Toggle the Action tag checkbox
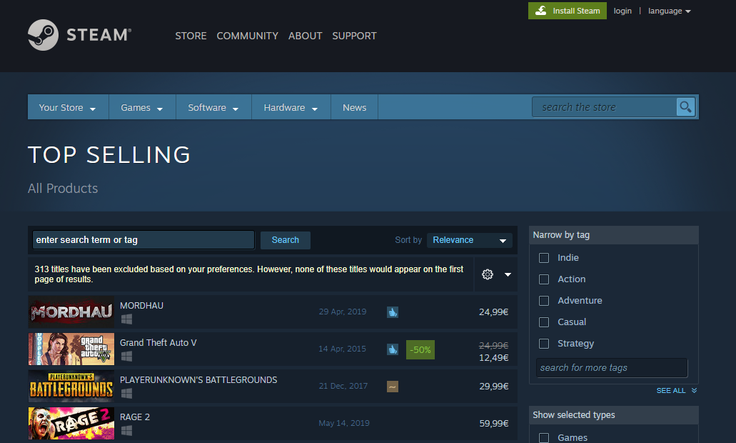This screenshot has width=736, height=443. (x=544, y=279)
